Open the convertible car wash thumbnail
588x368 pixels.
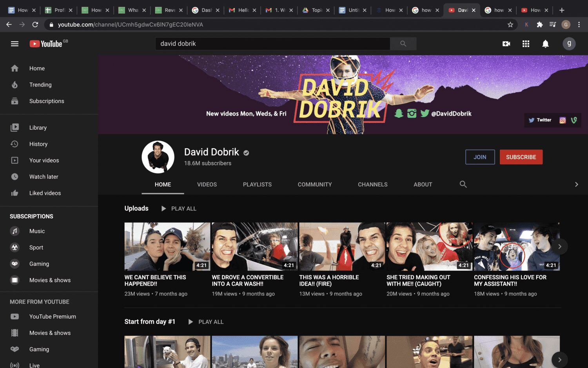(255, 247)
